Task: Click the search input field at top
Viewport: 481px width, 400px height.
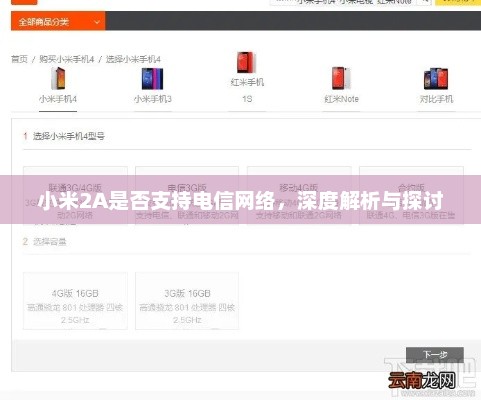Action: (x=343, y=2)
